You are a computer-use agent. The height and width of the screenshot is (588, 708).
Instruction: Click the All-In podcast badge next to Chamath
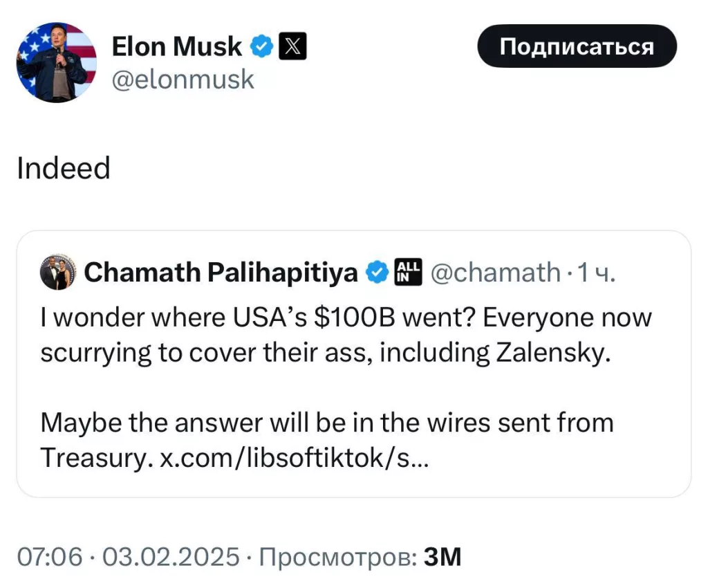coord(407,273)
